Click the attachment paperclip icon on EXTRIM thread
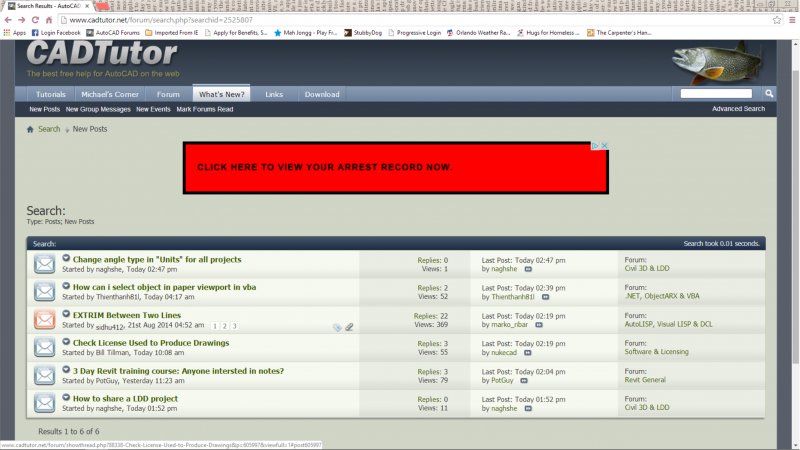The image size is (800, 450). coord(349,327)
